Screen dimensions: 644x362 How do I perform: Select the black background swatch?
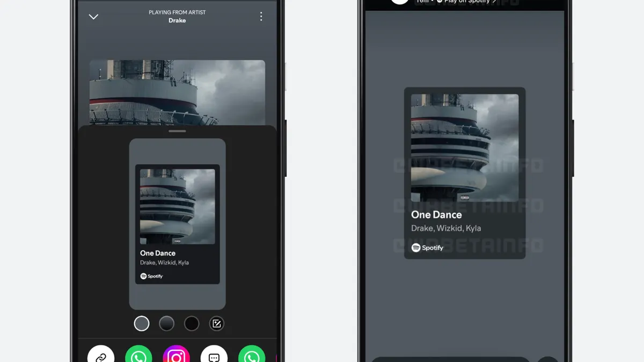(x=192, y=323)
